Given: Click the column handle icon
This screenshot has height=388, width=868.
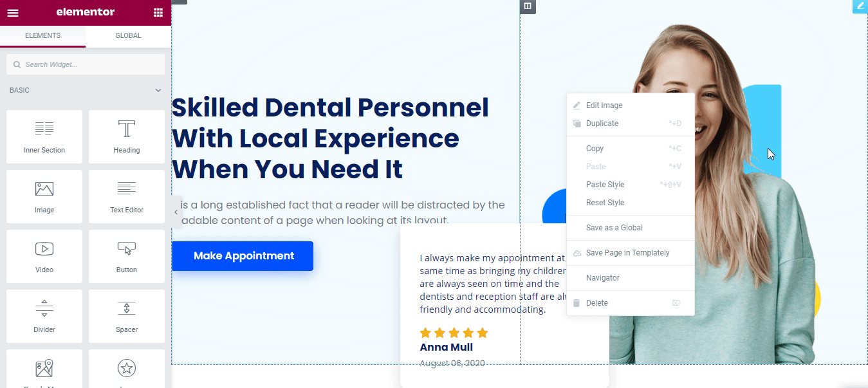Looking at the screenshot, I should coord(528,6).
